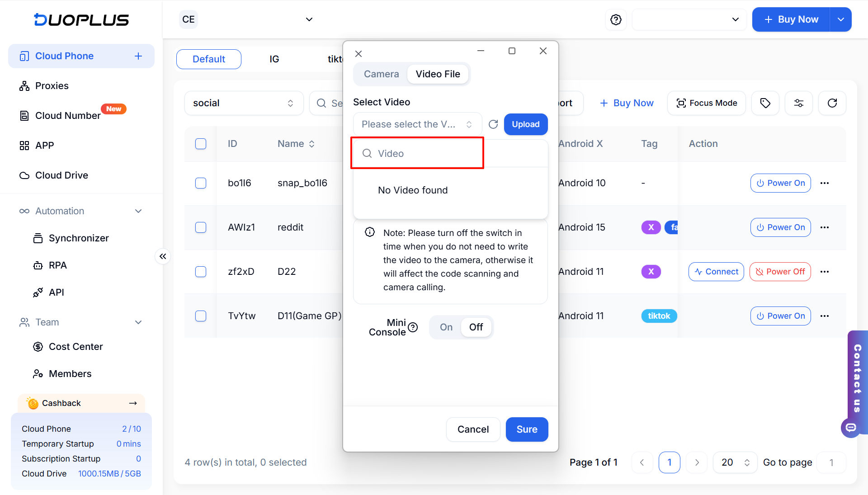Click the Name column sort icon
Screen dimensions: 868x495
[x=311, y=144]
